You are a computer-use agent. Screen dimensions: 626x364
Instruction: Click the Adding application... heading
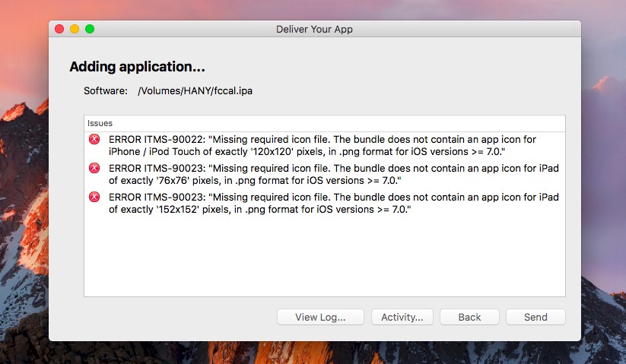138,67
